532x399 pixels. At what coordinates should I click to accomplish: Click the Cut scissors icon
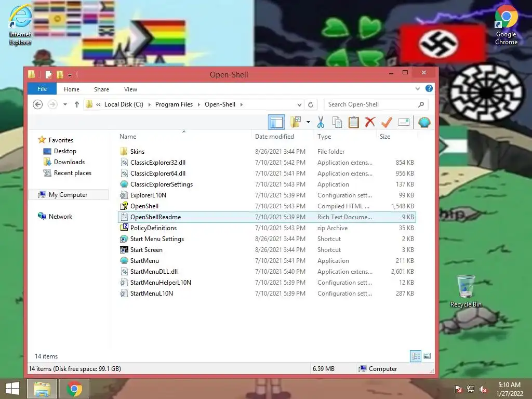coord(321,122)
